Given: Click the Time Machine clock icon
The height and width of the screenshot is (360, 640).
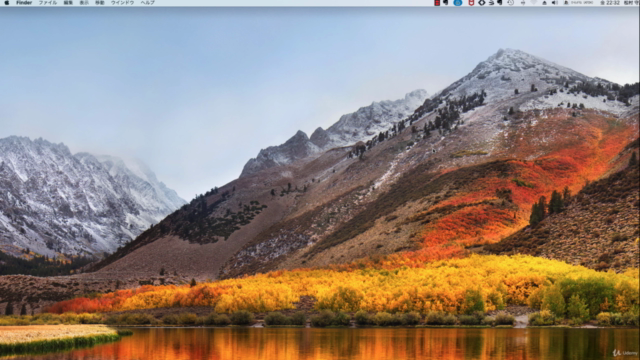Looking at the screenshot, I should pyautogui.click(x=511, y=2).
